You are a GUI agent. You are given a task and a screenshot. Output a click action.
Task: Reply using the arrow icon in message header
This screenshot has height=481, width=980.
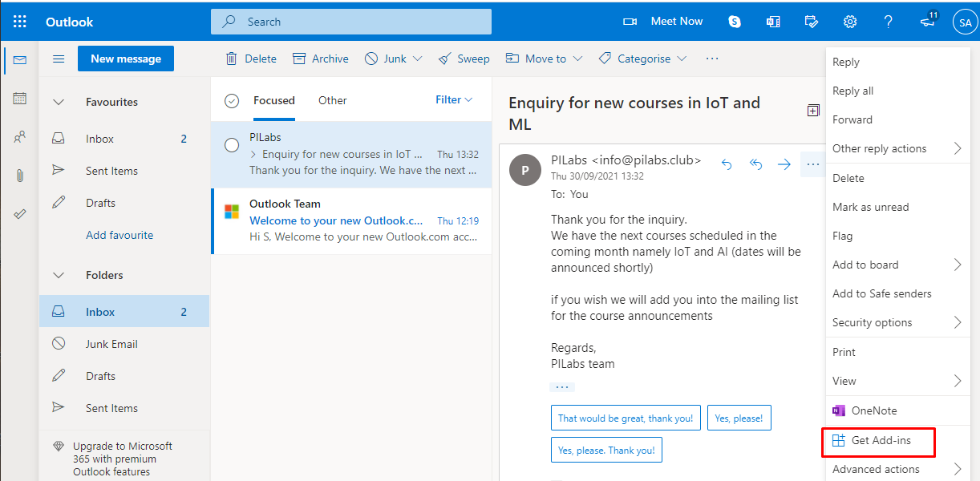coord(727,164)
